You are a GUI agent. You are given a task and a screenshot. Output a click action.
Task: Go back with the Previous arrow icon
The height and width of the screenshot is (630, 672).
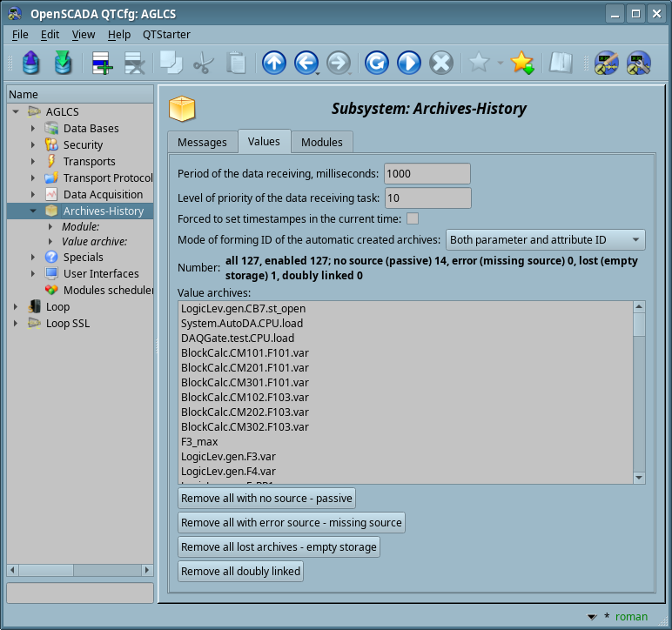click(x=306, y=63)
